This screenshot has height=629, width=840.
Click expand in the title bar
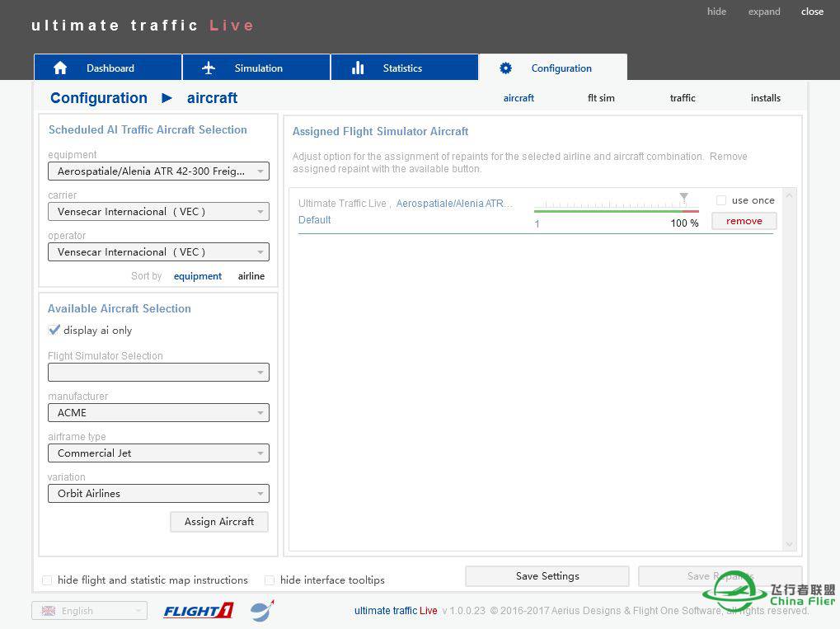click(x=764, y=12)
